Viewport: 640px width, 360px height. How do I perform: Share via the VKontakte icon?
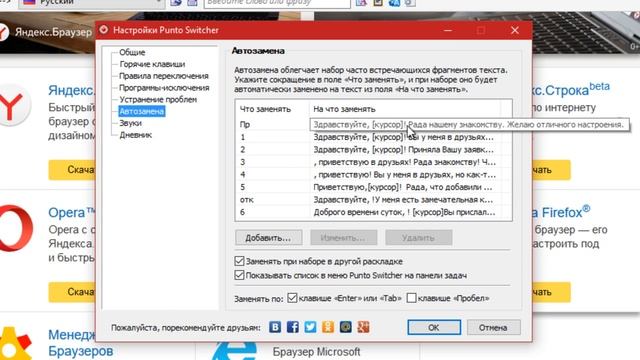[275, 327]
